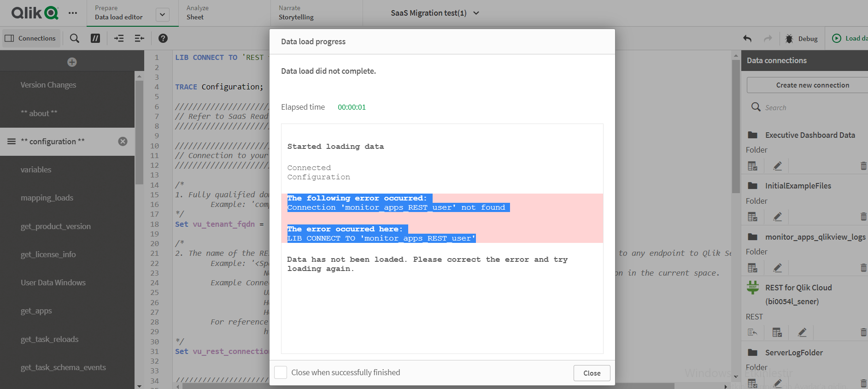Click the outdent icon in toolbar

click(139, 38)
